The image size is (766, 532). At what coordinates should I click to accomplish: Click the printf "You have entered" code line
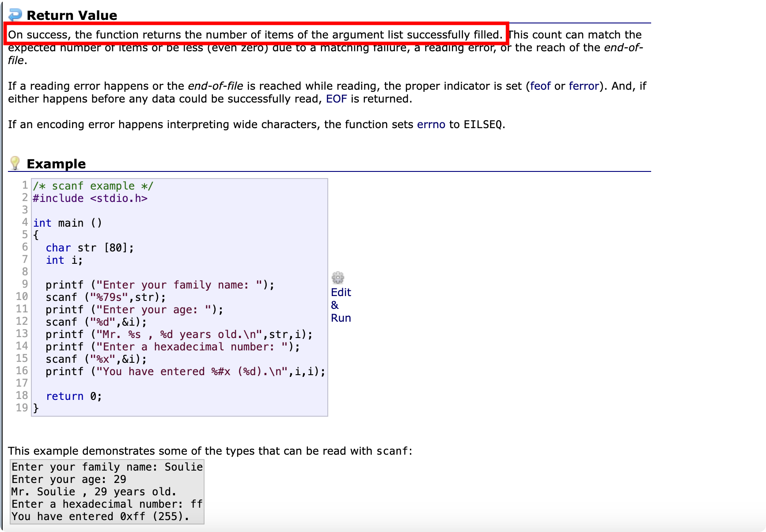click(x=186, y=372)
